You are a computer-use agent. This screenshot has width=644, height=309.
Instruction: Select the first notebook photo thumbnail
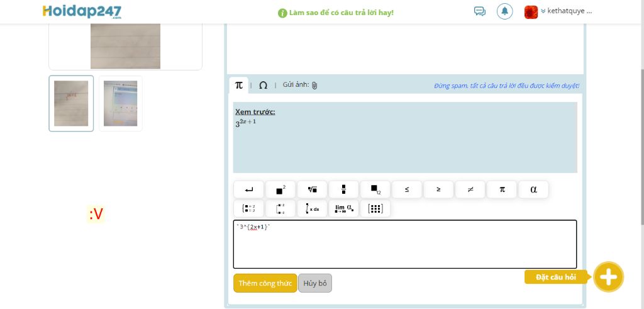[x=71, y=103]
